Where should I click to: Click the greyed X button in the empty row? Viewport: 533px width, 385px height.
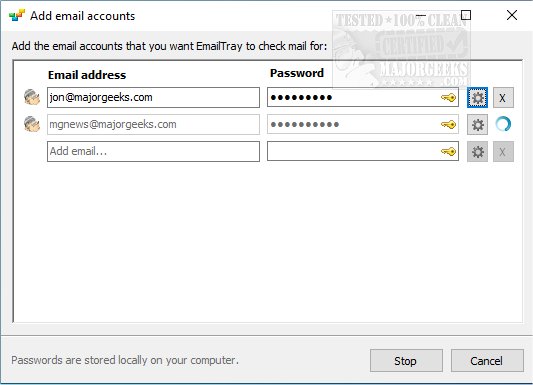point(503,152)
